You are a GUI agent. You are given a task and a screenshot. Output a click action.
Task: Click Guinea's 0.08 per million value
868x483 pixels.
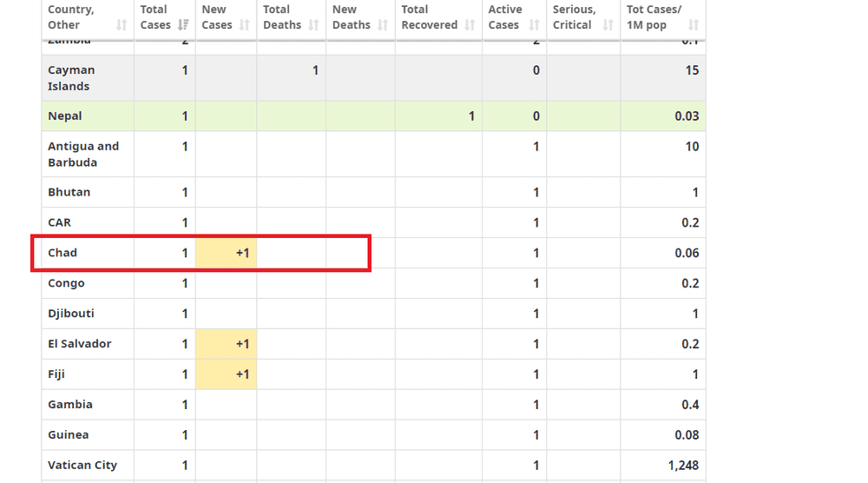pos(687,435)
